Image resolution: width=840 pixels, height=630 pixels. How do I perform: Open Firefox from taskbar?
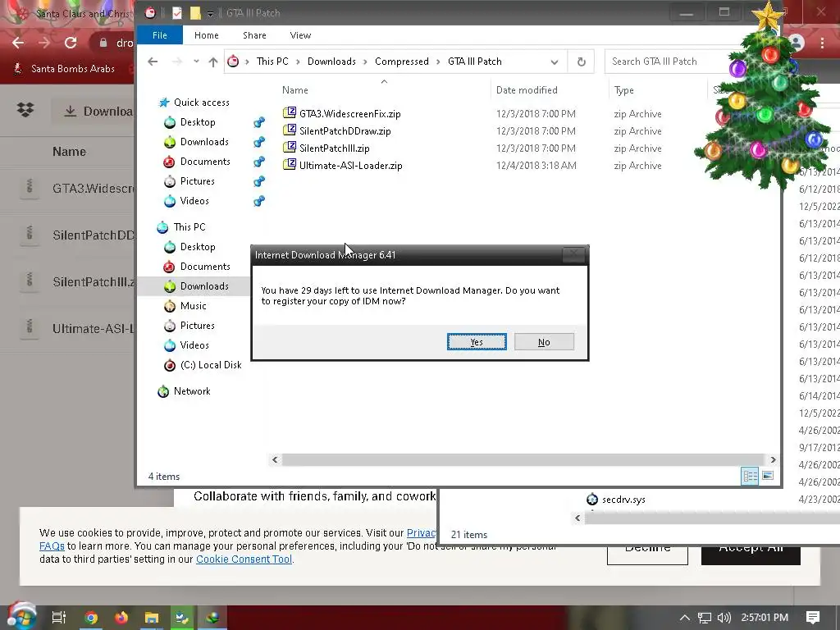pyautogui.click(x=121, y=618)
